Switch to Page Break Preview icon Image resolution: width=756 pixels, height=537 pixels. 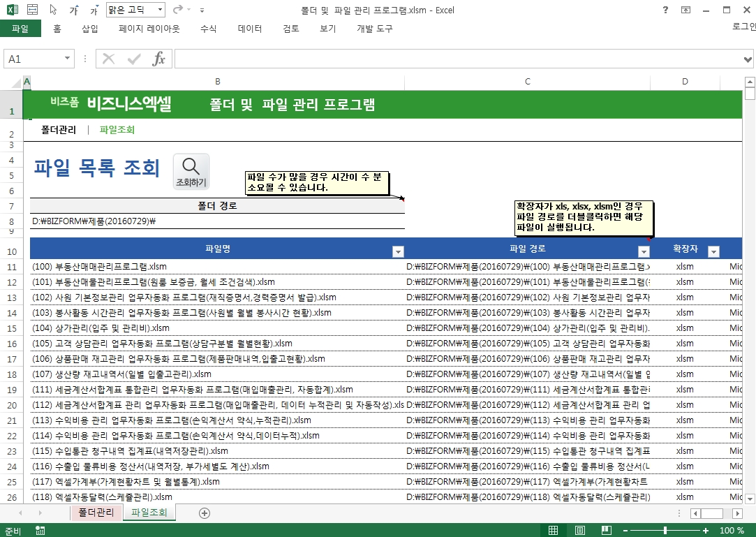(607, 531)
